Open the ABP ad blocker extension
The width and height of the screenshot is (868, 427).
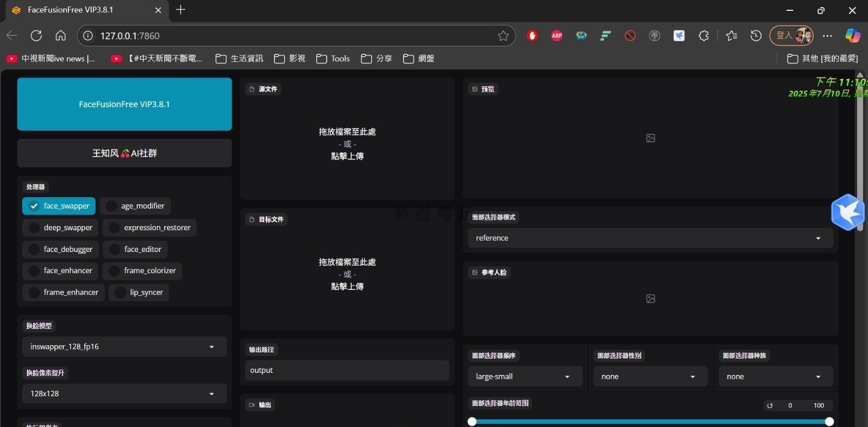557,36
